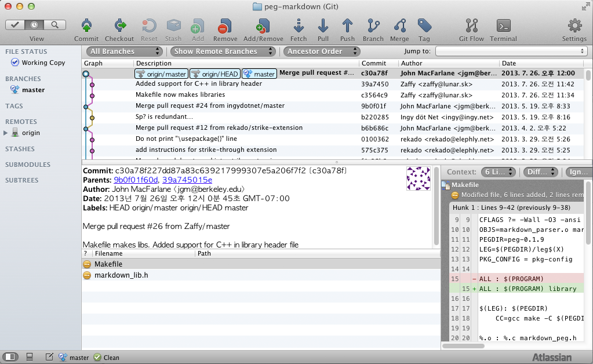The height and width of the screenshot is (364, 593).
Task: Pull changes with the Pull icon
Action: pyautogui.click(x=323, y=26)
